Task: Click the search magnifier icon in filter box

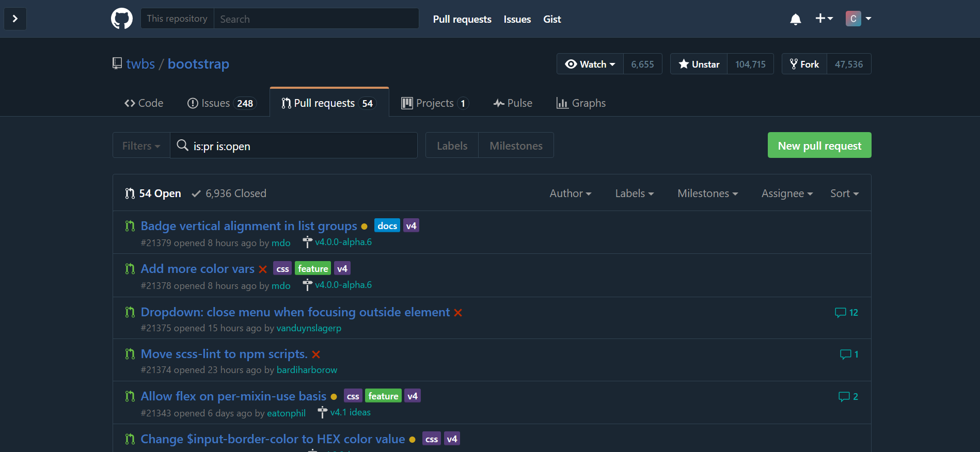Action: pyautogui.click(x=182, y=145)
